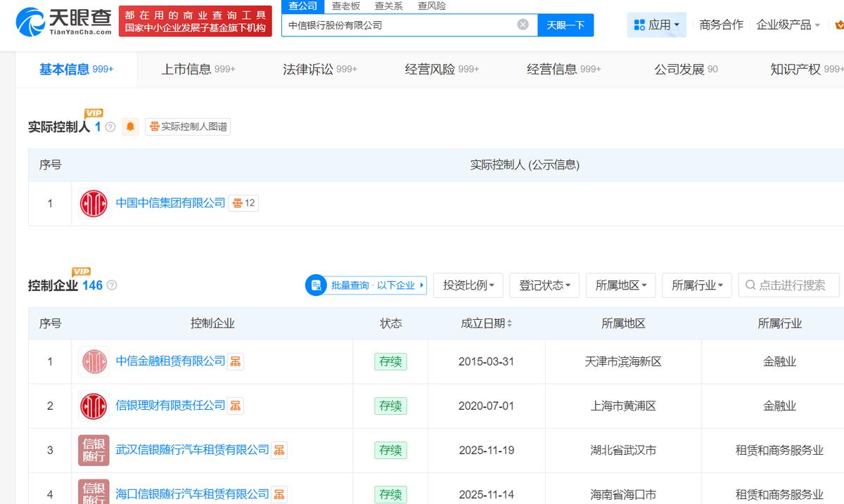Open the 实际控制人图谱 button
844x504 pixels.
point(188,127)
